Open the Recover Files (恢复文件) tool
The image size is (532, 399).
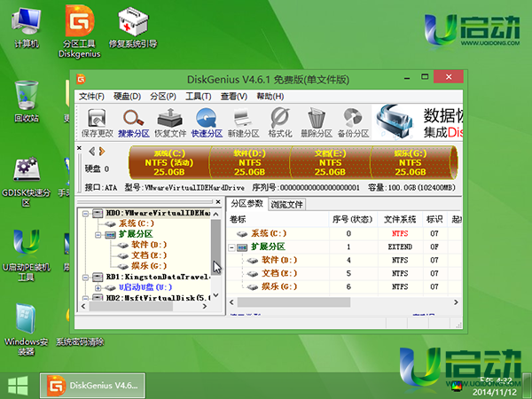(x=170, y=122)
